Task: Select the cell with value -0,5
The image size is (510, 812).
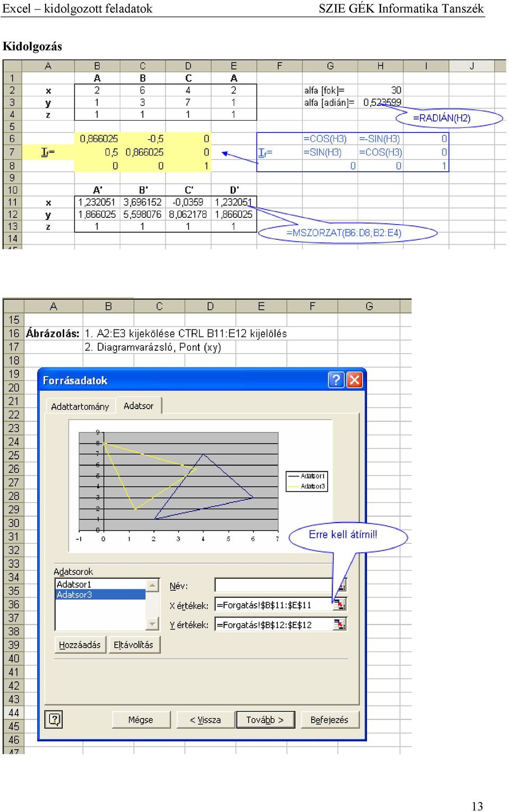Action: [x=143, y=139]
